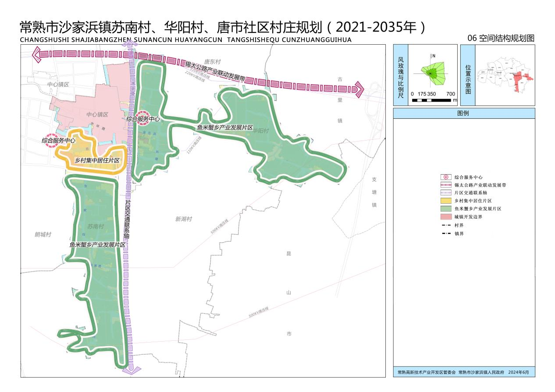
Task: Click the green 鱼米蟹乡产业发展片区 legend swatch
Action: 446,209
